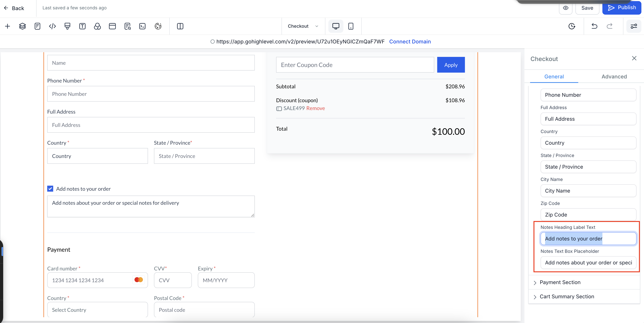
Task: Toggle the preview eye button
Action: pyautogui.click(x=566, y=8)
